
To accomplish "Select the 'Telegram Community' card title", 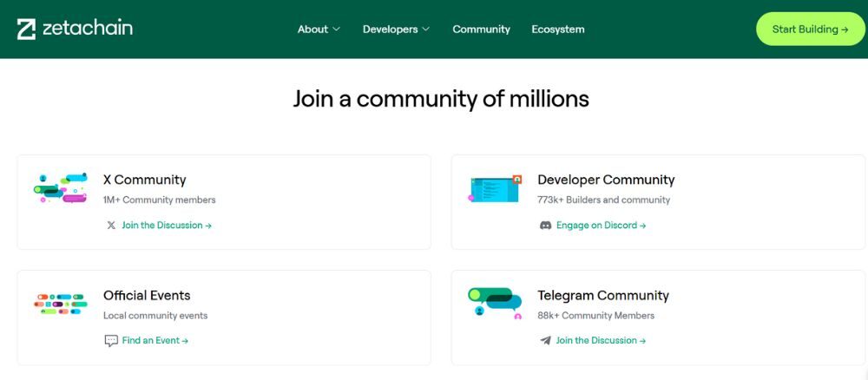I will (603, 295).
